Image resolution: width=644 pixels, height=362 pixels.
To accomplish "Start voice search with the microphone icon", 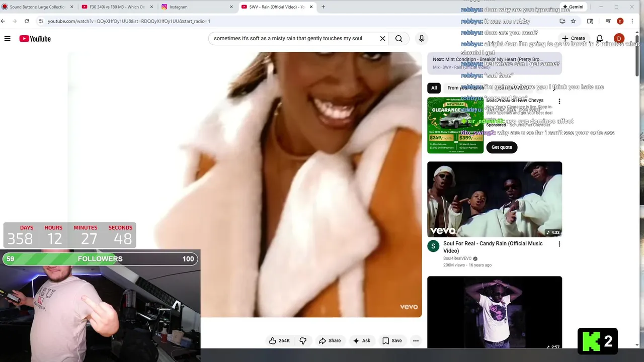I will pos(422,38).
